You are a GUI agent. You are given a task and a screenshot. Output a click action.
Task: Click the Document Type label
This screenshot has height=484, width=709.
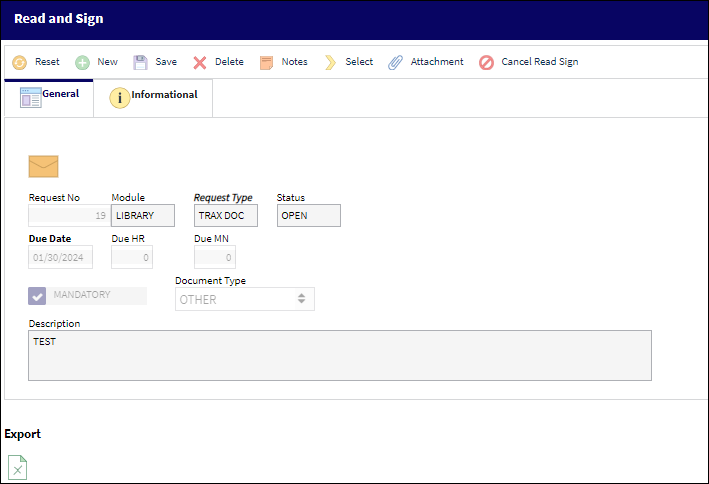(210, 281)
